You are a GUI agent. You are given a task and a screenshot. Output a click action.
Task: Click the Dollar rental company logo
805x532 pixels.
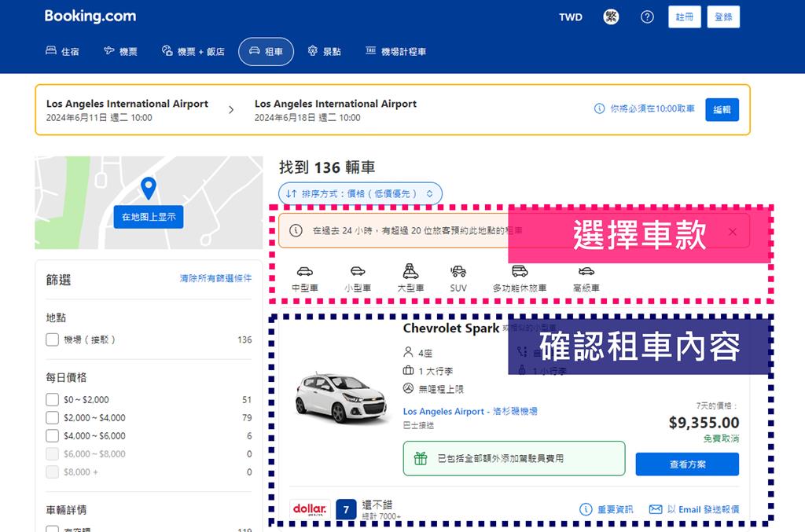tap(310, 509)
